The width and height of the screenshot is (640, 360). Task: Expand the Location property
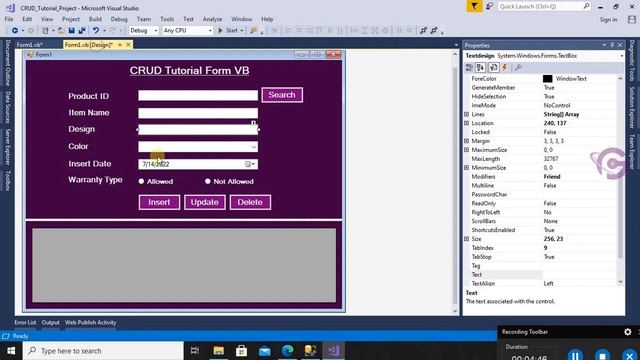467,123
